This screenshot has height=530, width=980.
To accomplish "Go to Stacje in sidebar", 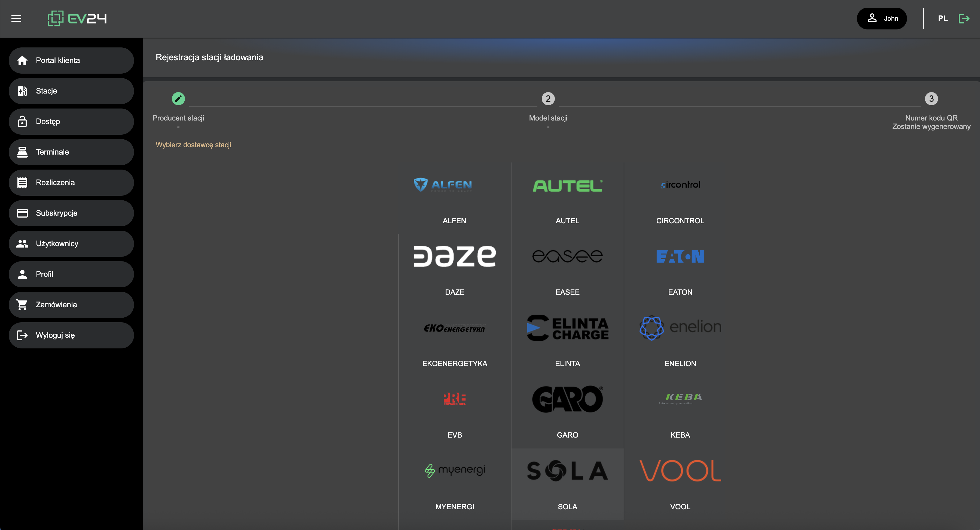I will pyautogui.click(x=71, y=91).
